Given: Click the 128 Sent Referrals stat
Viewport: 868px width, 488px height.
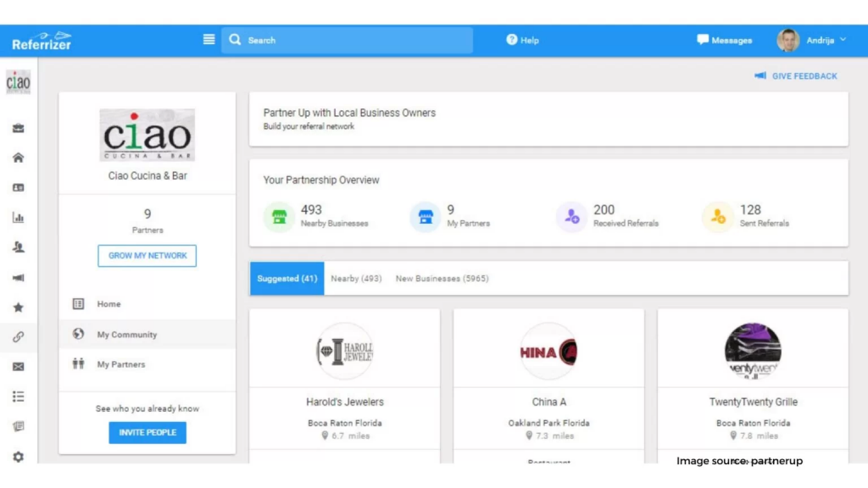Looking at the screenshot, I should 764,216.
